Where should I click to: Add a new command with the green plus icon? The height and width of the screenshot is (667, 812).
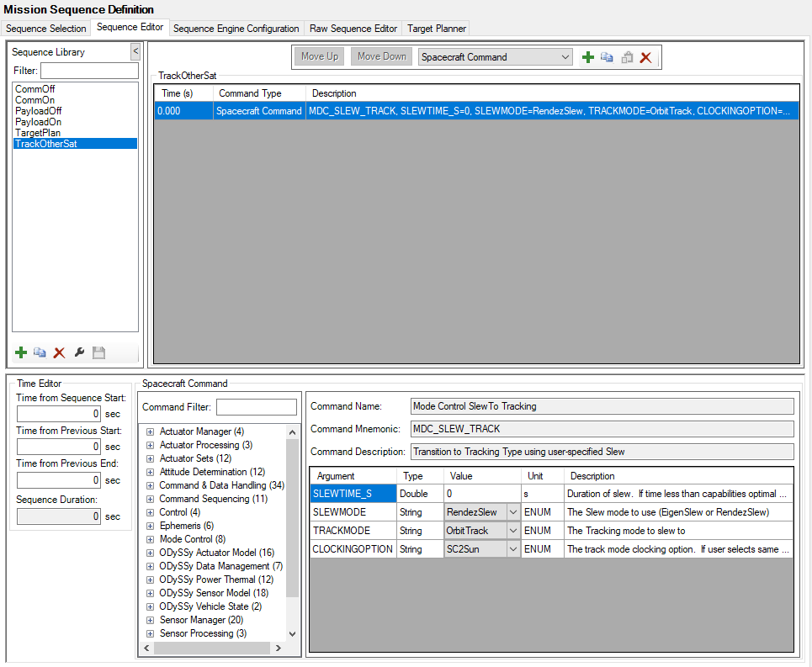(587, 56)
